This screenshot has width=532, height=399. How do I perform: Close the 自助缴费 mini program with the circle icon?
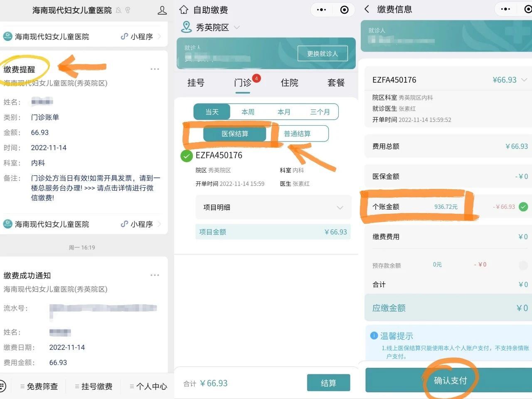tap(344, 10)
